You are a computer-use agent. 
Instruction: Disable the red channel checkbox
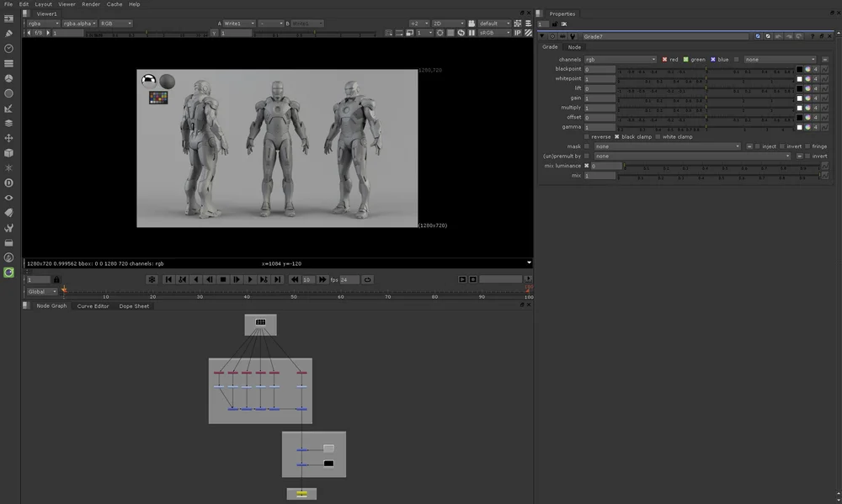click(x=665, y=60)
